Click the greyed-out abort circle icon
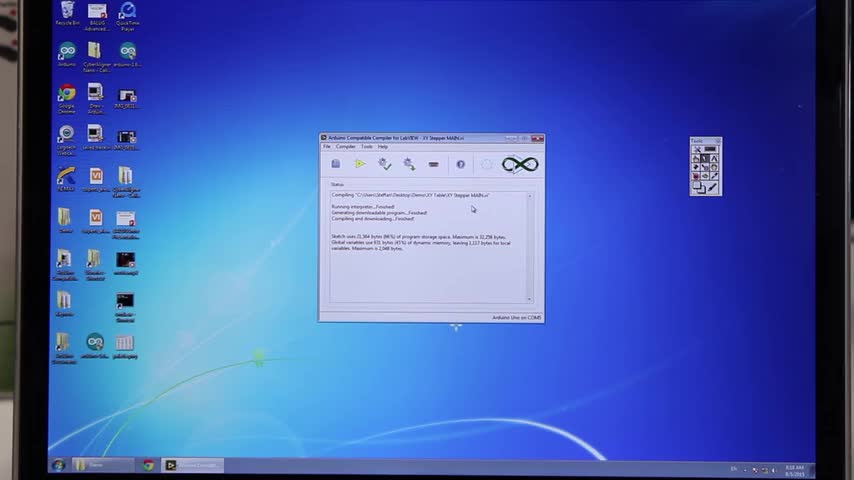 click(x=486, y=164)
